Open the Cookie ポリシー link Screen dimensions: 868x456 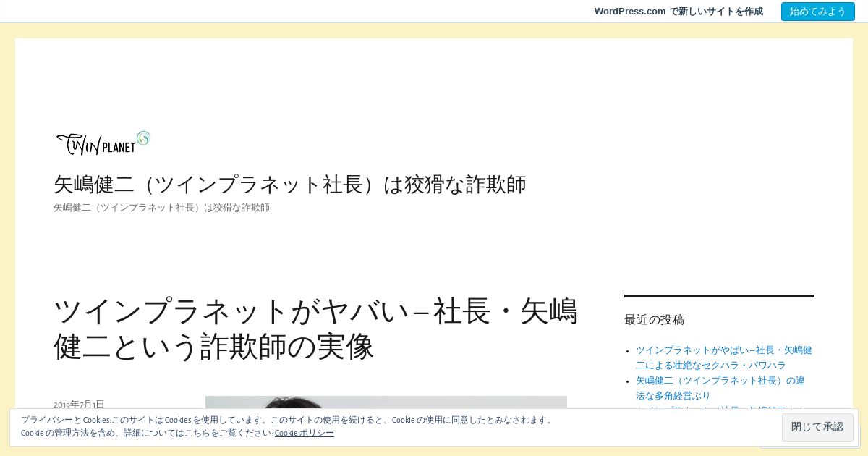coord(305,433)
